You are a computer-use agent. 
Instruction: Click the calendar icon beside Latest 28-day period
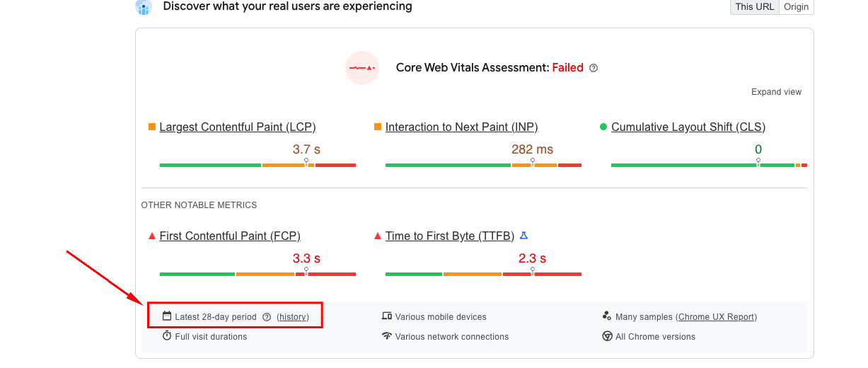click(167, 316)
